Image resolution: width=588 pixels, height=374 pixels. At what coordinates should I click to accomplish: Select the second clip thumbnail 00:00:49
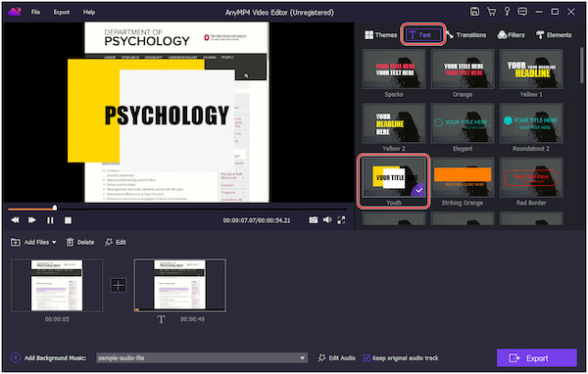point(180,285)
